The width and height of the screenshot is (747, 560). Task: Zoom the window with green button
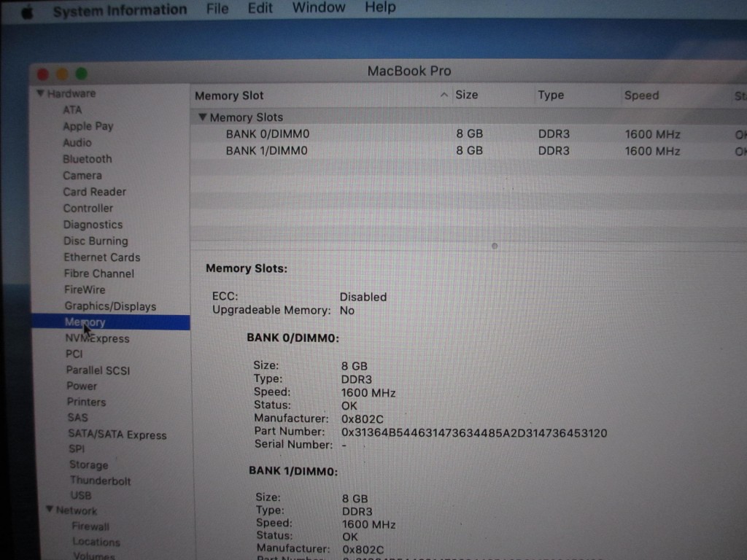(x=82, y=74)
